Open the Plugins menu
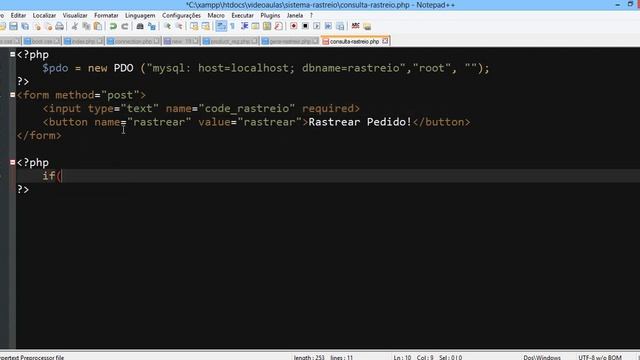The image size is (640, 360). [270, 16]
